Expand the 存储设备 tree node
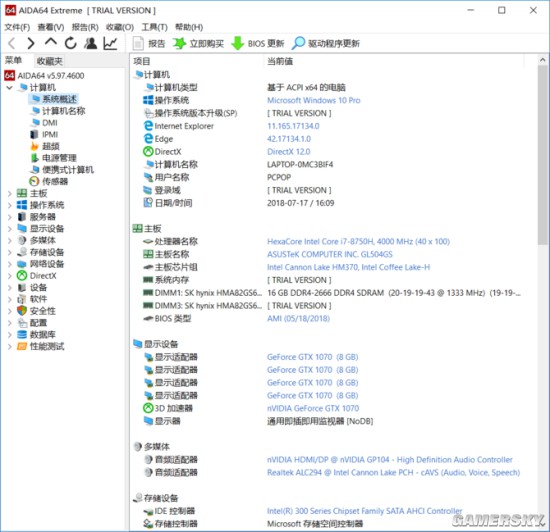 tap(10, 252)
